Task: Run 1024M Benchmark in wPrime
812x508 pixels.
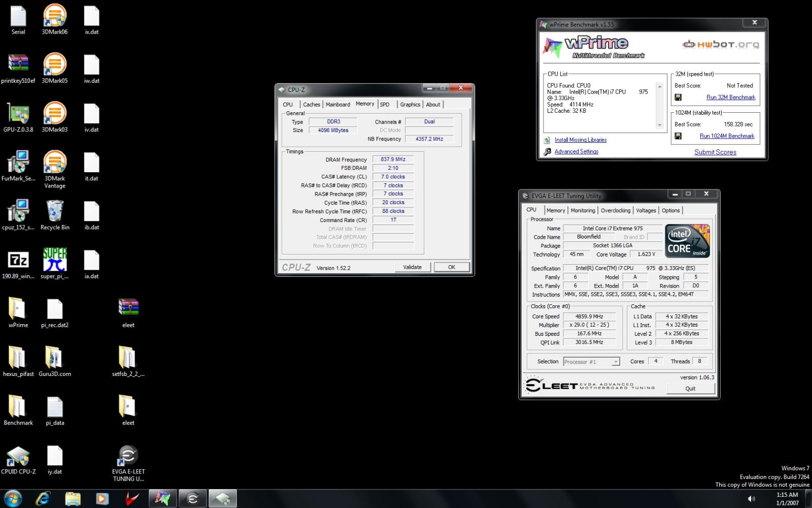Action: coord(727,136)
